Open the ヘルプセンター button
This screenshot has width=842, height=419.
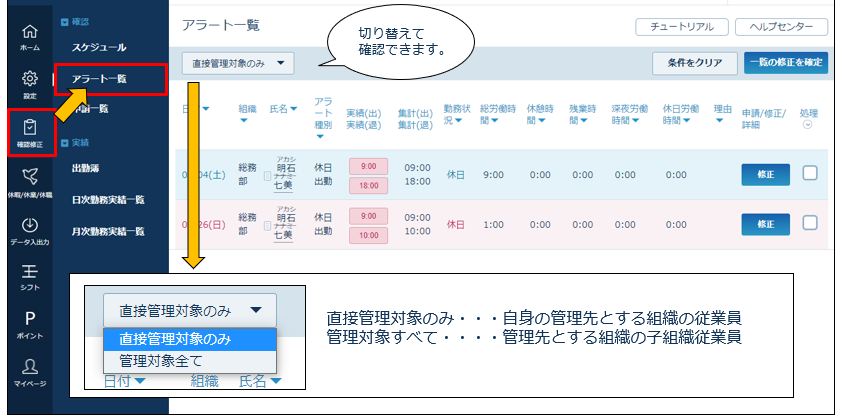781,27
